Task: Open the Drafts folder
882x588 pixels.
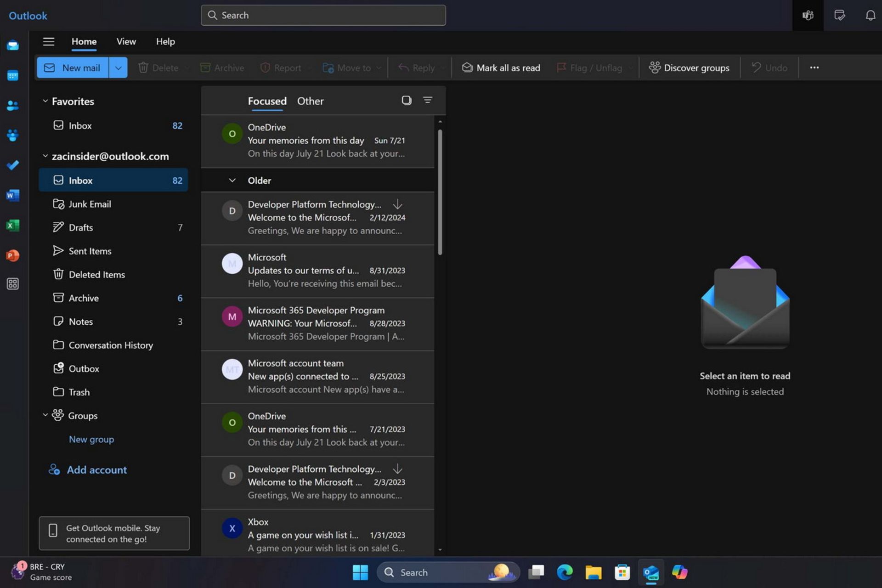Action: pyautogui.click(x=113, y=227)
